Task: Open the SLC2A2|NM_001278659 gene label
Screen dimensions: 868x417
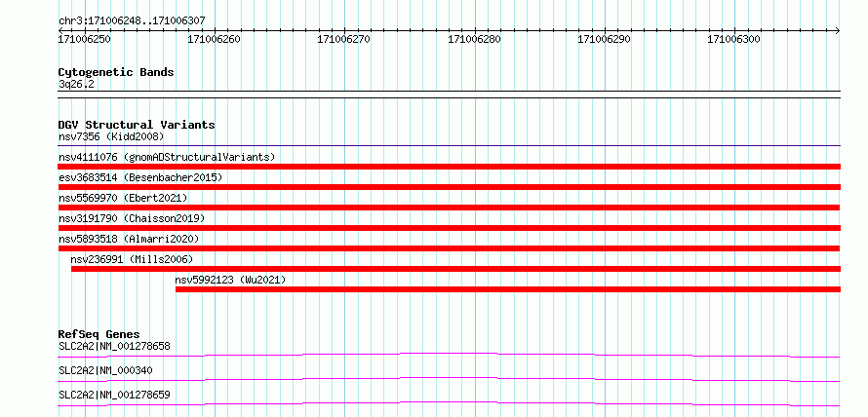Action: 114,395
